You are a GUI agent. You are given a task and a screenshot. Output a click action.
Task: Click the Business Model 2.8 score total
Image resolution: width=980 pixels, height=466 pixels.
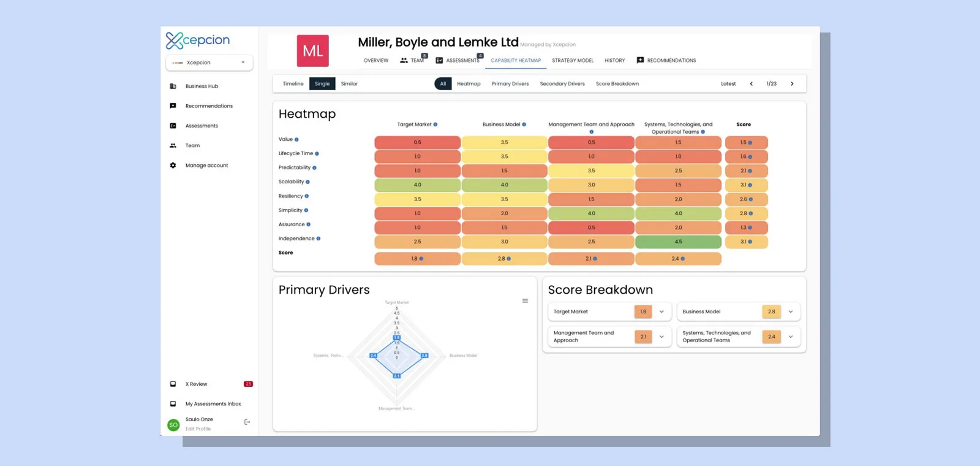tap(505, 259)
